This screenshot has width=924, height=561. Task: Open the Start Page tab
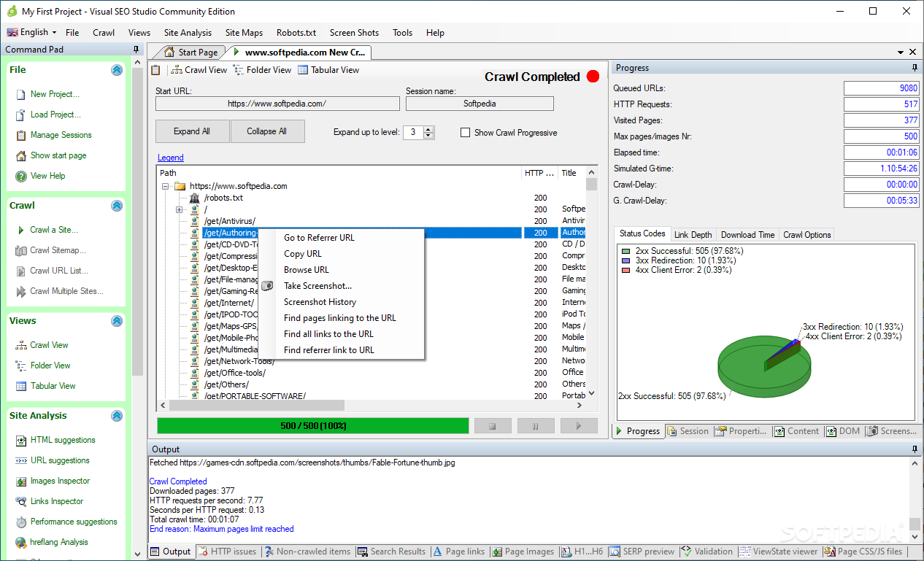(190, 53)
